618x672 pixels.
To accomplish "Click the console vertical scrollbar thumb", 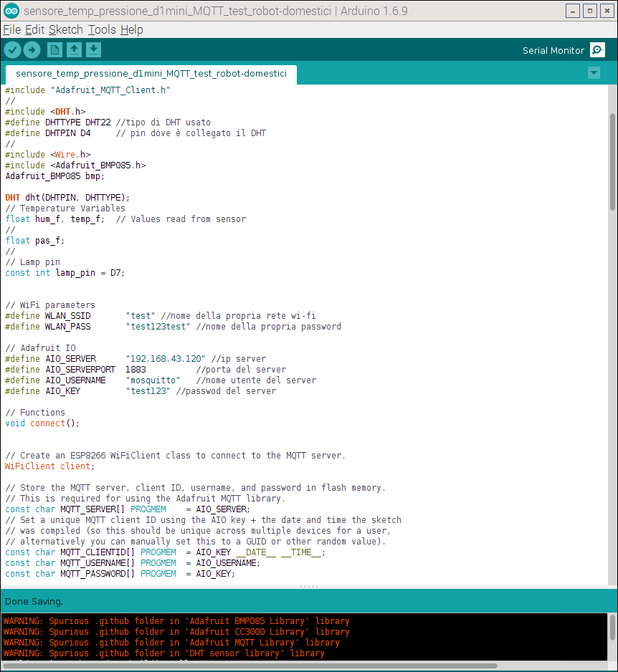I will 612,628.
